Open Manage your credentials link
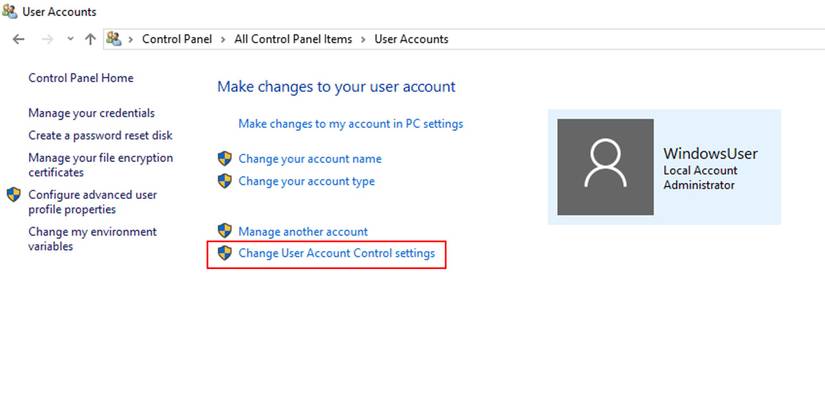This screenshot has height=413, width=825. (91, 113)
